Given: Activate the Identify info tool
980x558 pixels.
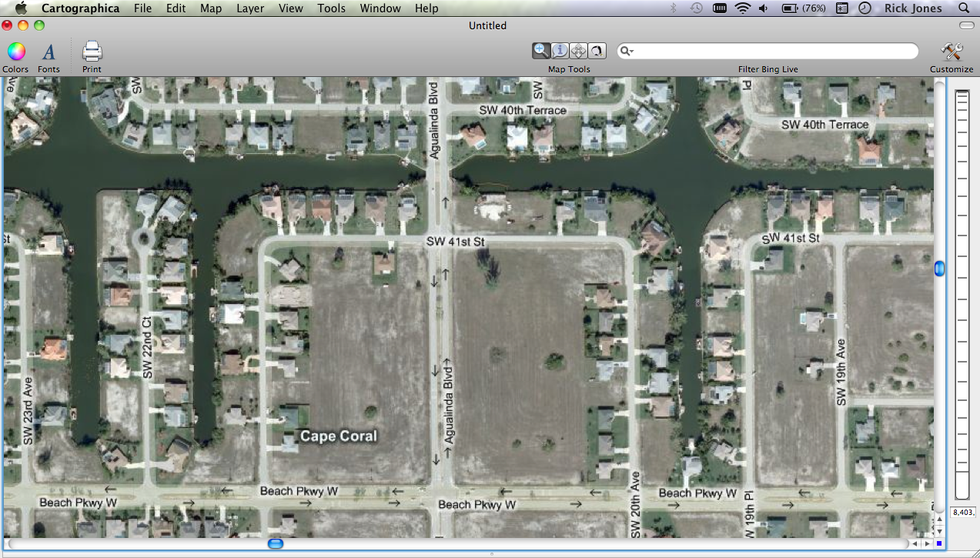Looking at the screenshot, I should click(x=559, y=50).
